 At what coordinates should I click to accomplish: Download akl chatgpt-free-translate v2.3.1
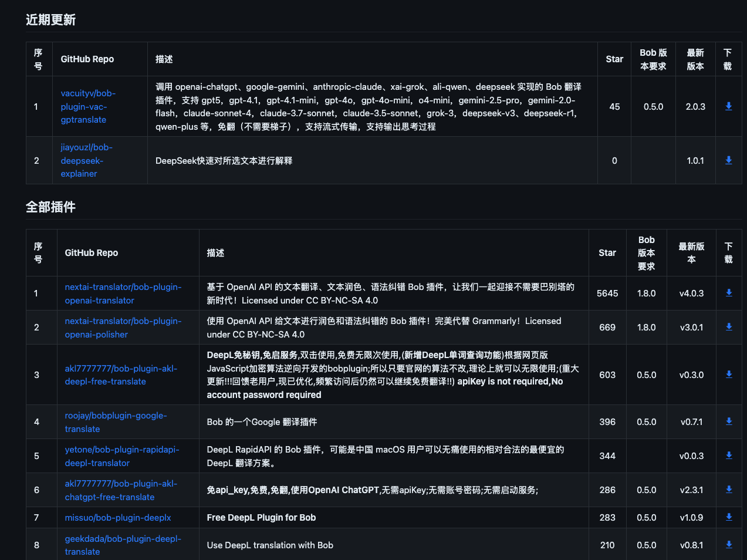point(729,490)
